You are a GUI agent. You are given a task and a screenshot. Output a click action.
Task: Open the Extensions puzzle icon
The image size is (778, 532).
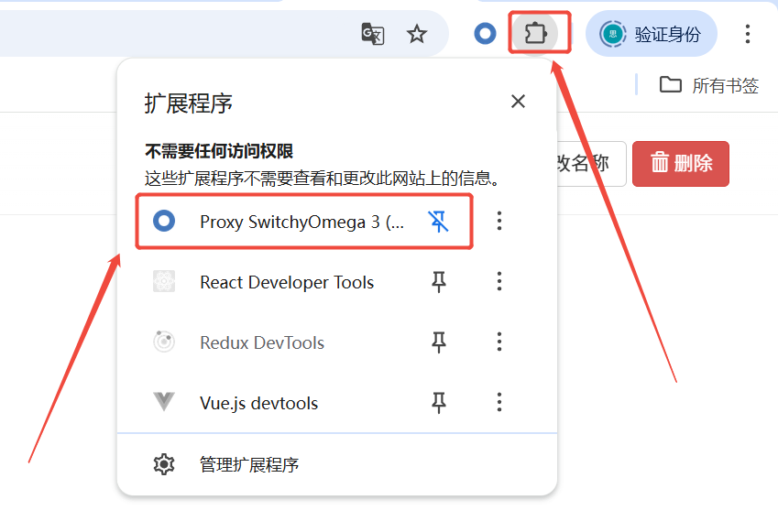(535, 34)
